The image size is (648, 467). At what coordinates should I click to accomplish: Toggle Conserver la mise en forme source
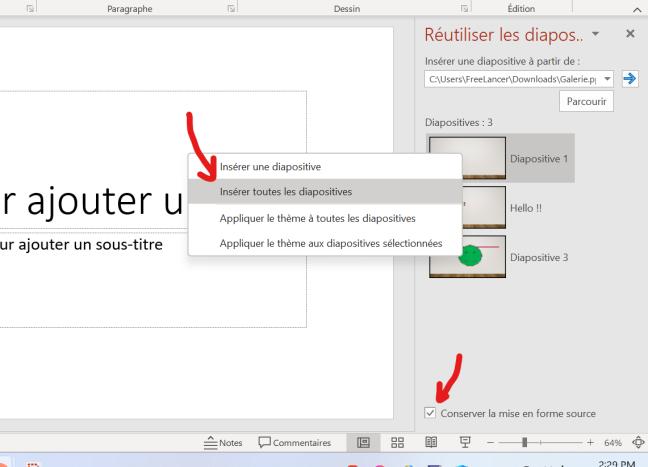click(x=431, y=413)
